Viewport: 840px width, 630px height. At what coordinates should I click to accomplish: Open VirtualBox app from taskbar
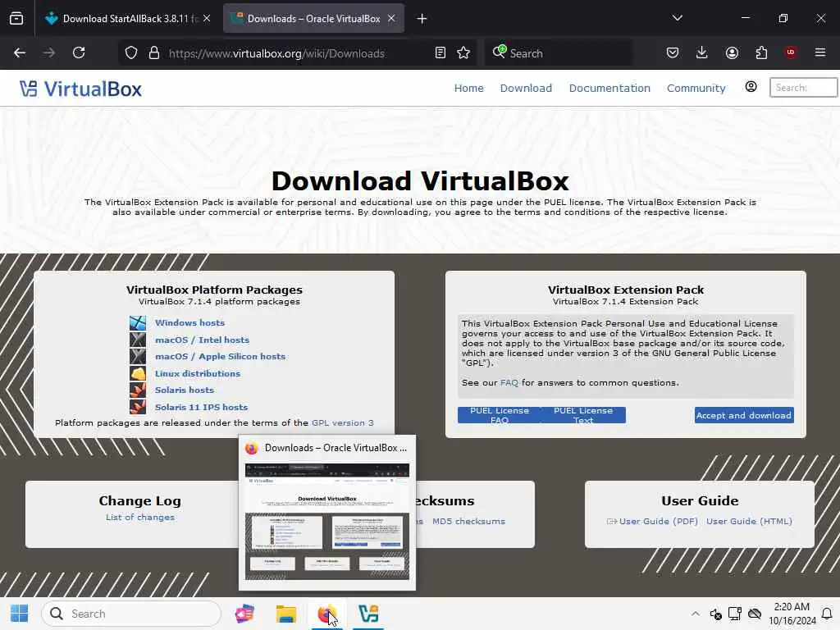click(x=368, y=614)
